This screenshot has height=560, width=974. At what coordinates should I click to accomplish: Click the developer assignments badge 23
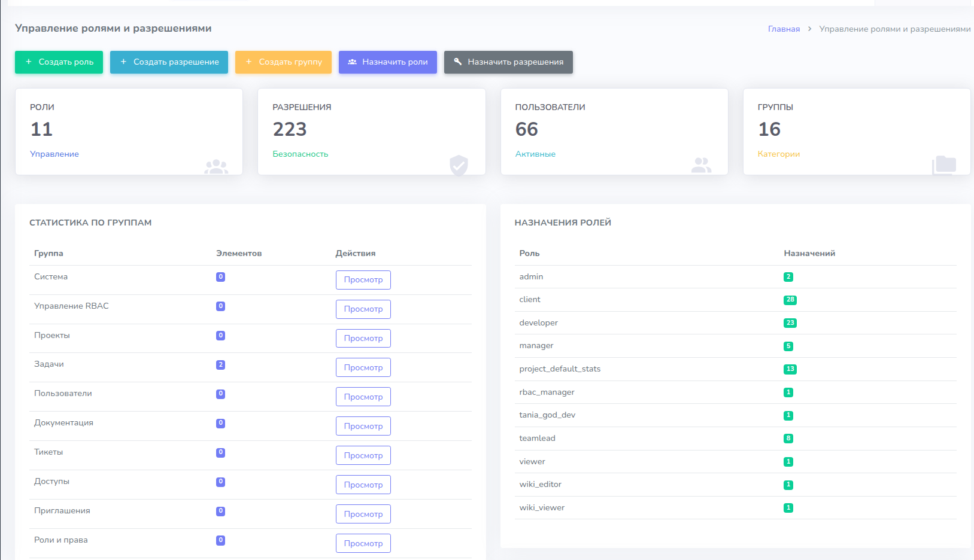[790, 323]
